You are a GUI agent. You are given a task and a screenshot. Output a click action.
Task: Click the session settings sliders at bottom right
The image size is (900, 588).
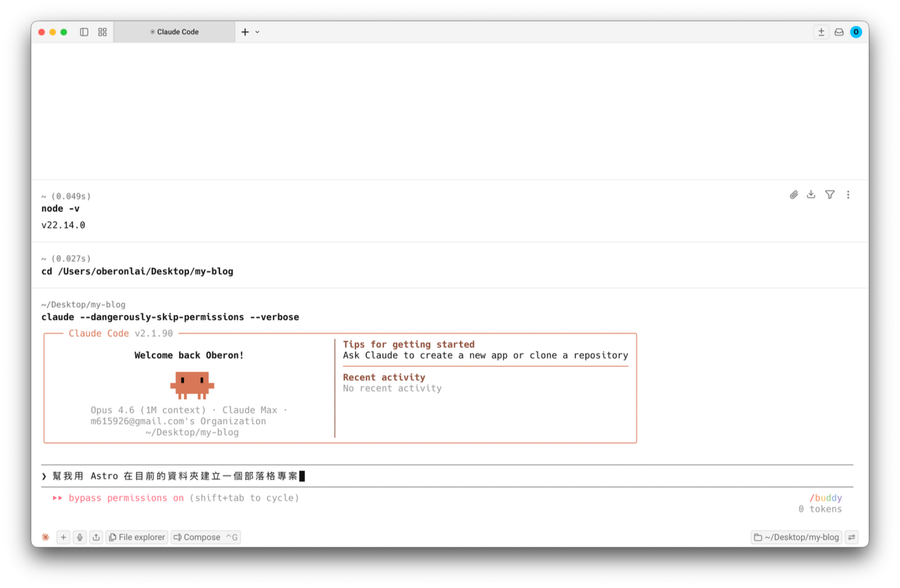(x=852, y=537)
